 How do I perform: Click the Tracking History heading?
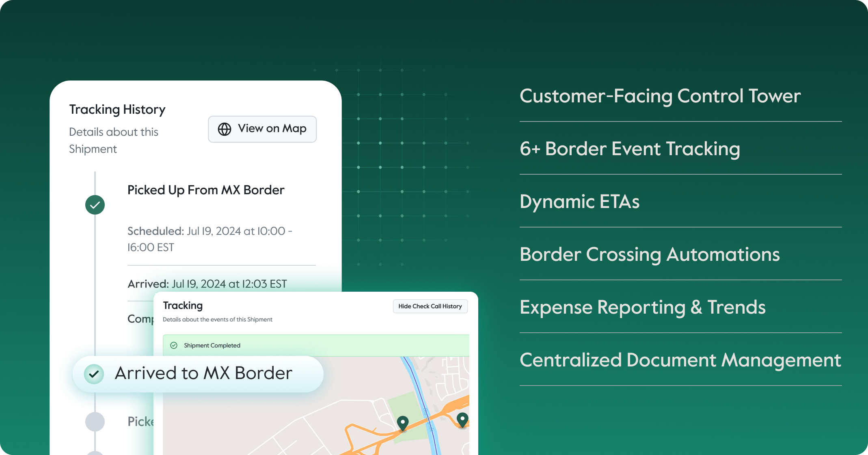(x=117, y=110)
